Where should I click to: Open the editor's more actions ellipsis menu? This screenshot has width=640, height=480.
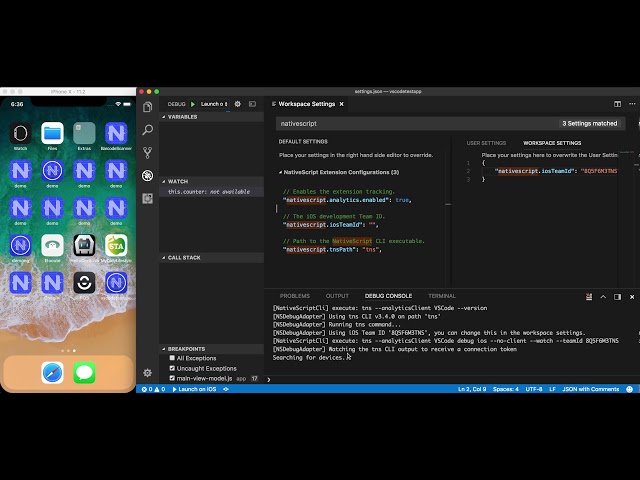[632, 104]
